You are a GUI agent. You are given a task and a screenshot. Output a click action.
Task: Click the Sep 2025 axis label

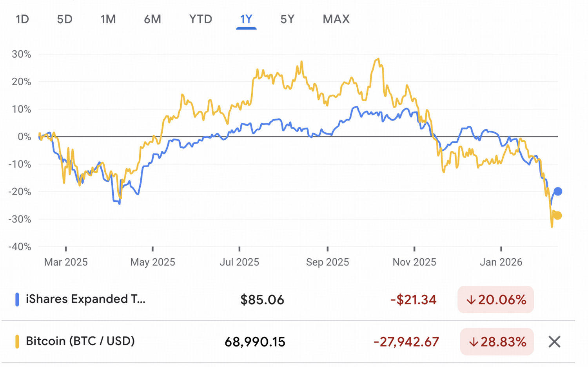point(327,262)
